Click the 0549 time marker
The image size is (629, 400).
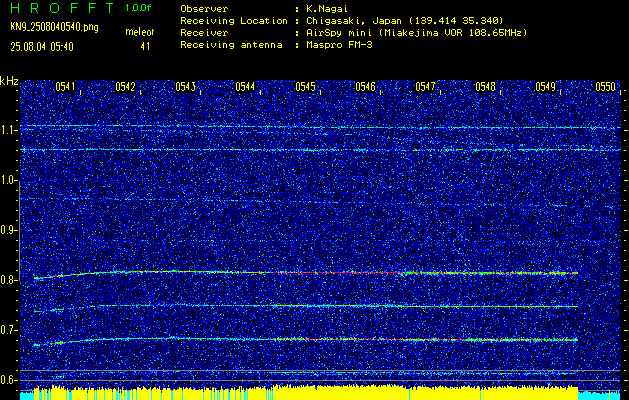[x=546, y=87]
